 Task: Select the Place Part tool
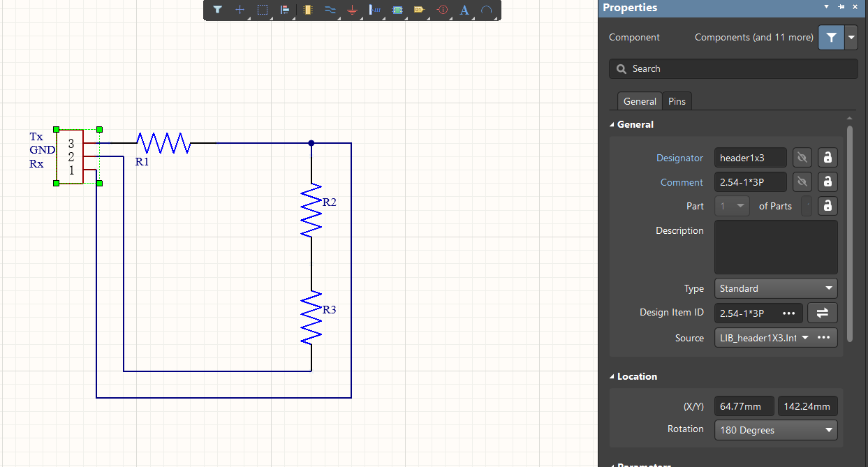coord(307,10)
